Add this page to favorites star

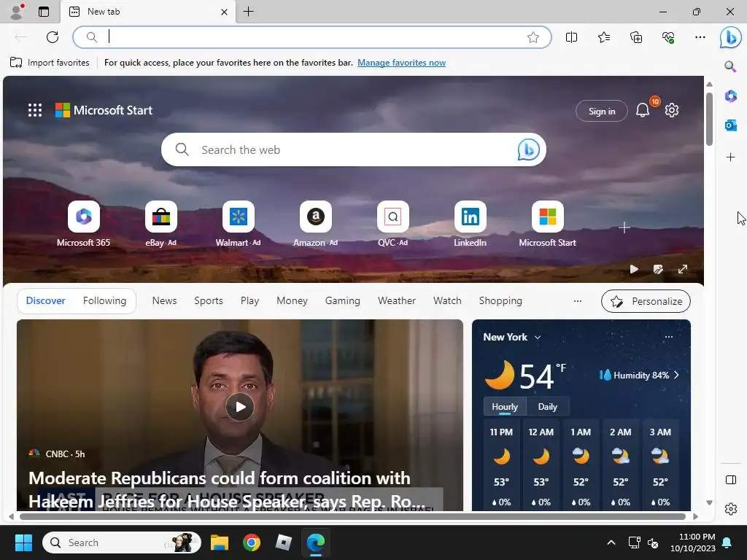[x=533, y=37]
